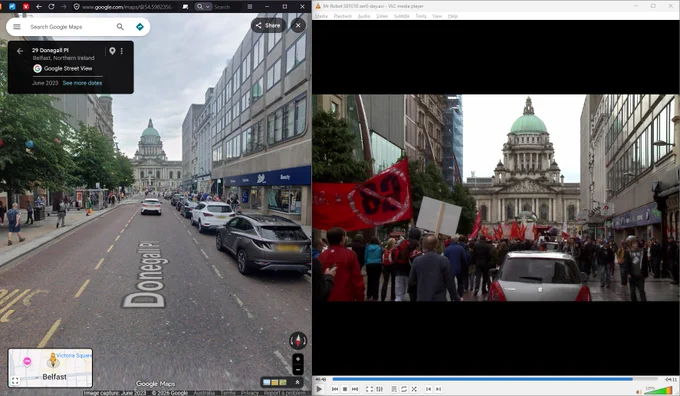Click the Pegman marker on the minimap
This screenshot has width=680, height=396.
[x=53, y=360]
